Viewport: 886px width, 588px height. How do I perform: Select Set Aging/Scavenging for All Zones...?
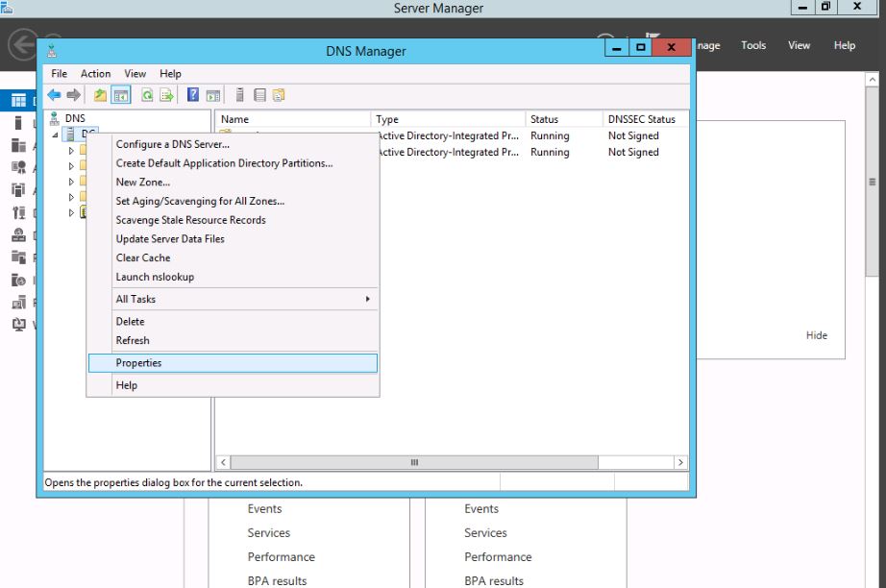point(233,201)
